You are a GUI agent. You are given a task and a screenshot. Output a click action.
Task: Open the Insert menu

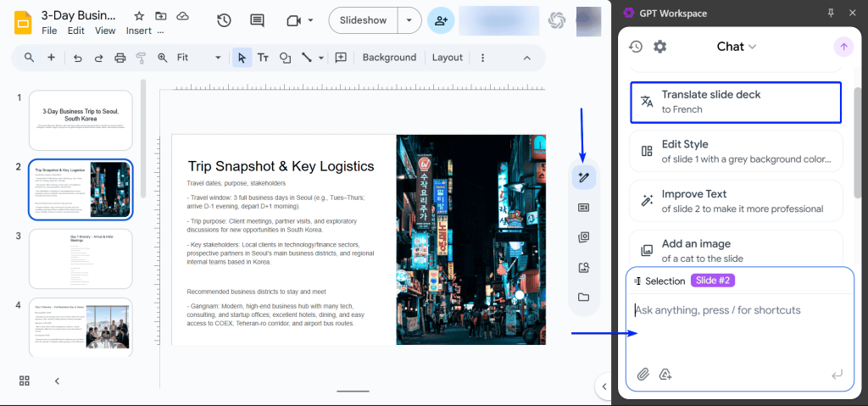click(x=139, y=31)
